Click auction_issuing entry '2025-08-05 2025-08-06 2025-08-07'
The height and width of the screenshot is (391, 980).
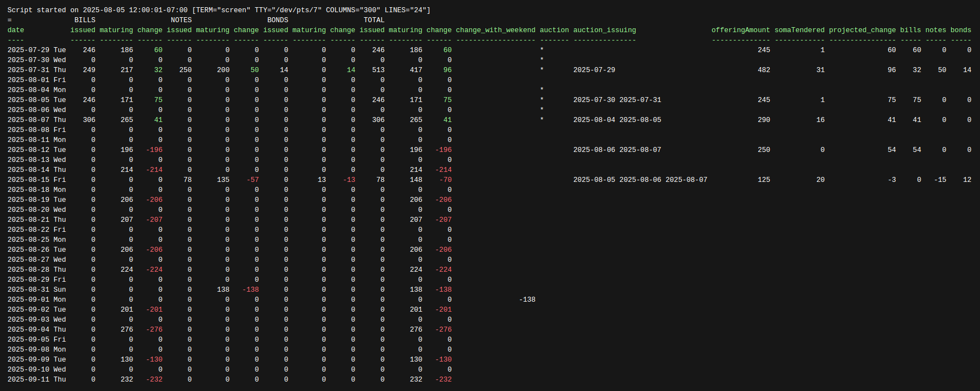point(640,180)
